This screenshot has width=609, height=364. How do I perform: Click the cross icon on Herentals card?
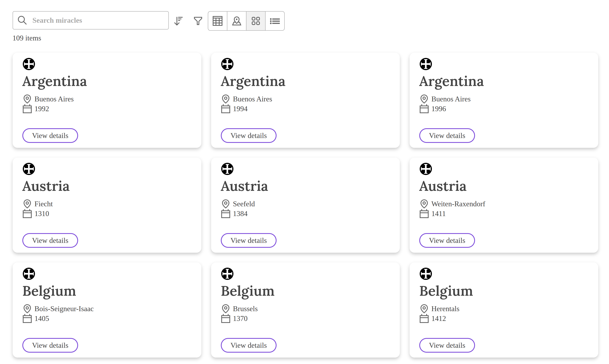tap(426, 274)
